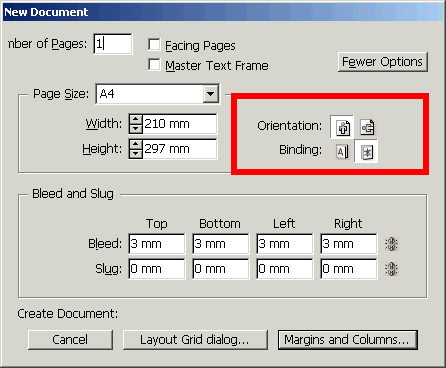
Task: Click the New Document title bar text
Action: [46, 12]
